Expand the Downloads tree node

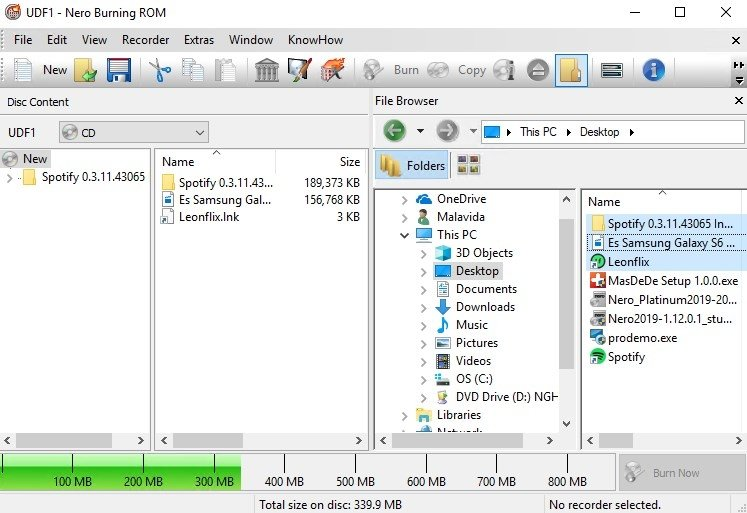coord(424,308)
